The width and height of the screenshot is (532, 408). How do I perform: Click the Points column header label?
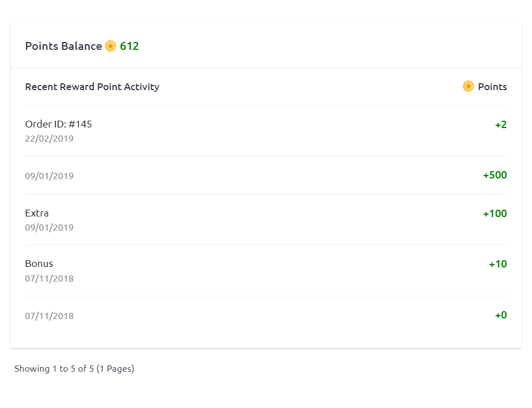pyautogui.click(x=492, y=87)
